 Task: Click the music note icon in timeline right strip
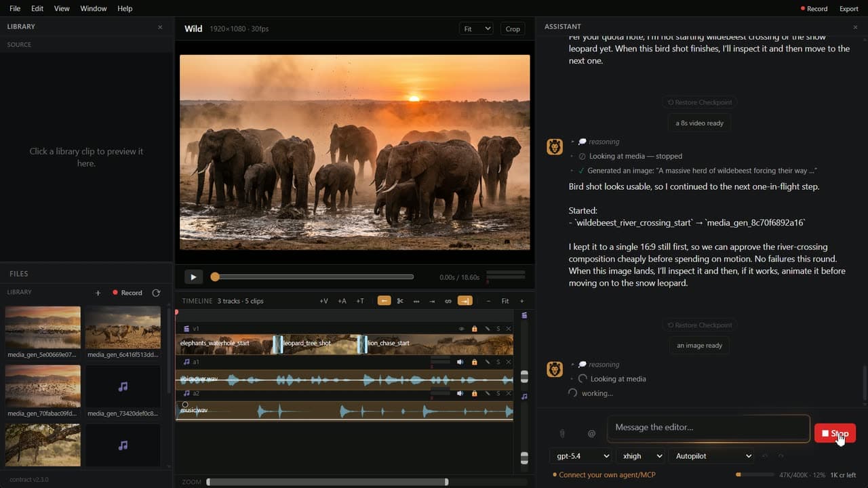click(x=524, y=396)
